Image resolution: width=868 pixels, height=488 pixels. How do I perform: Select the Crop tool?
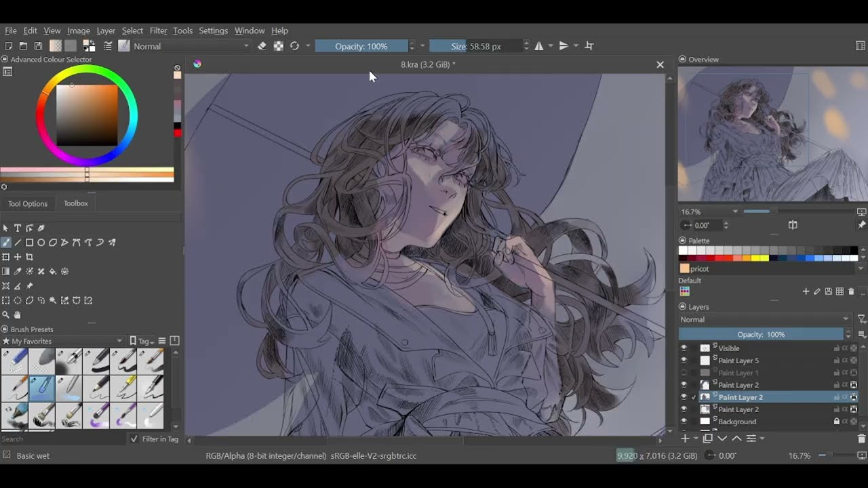[29, 257]
